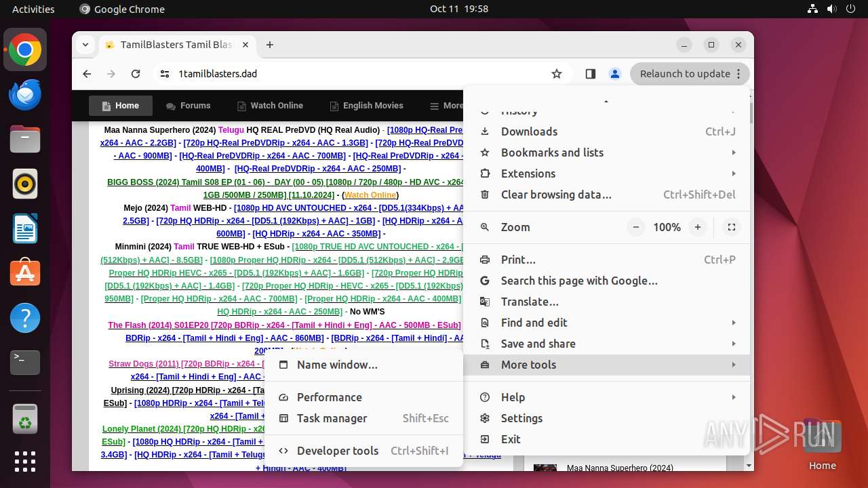Open Activities overview
Image resolution: width=868 pixels, height=488 pixels.
(33, 9)
